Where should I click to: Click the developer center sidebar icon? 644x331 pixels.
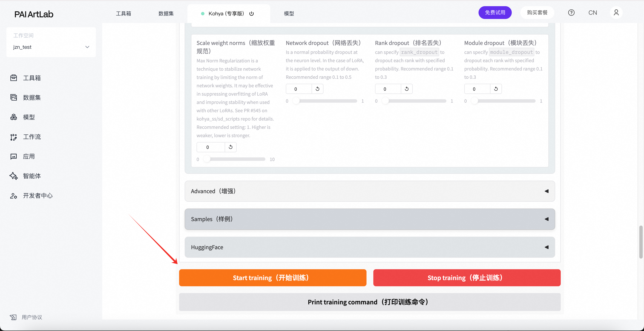coord(13,196)
